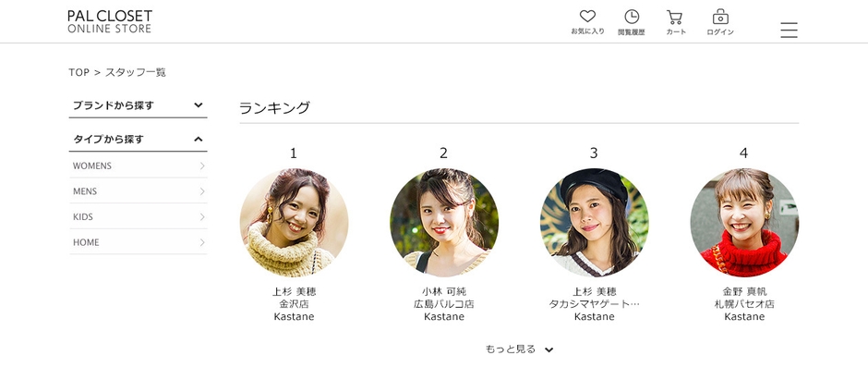Select MENS category

[139, 191]
